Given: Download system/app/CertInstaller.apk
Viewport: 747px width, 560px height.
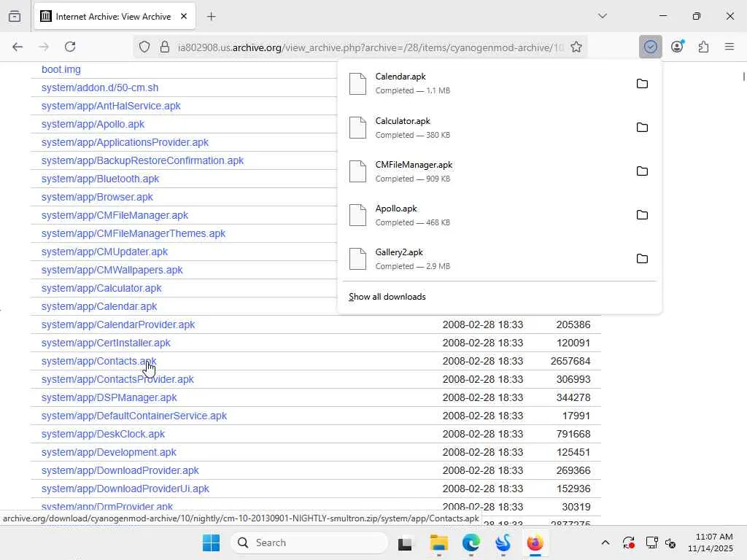Looking at the screenshot, I should click(x=106, y=343).
